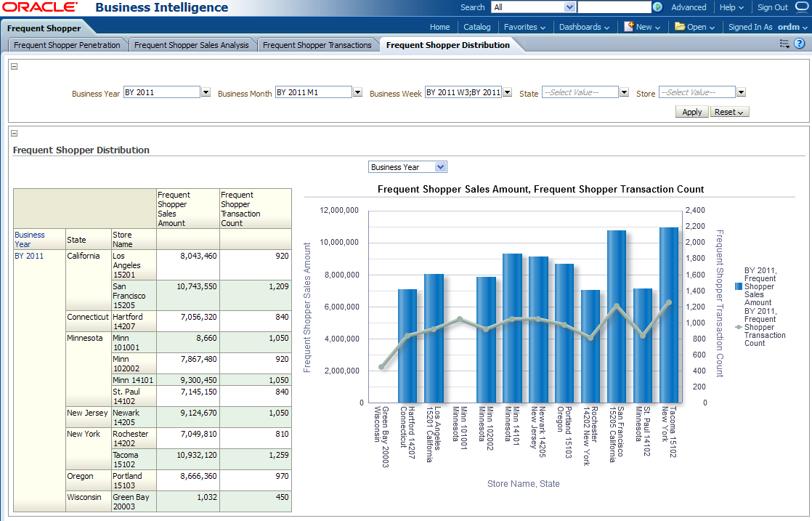Open the dashboard help question mark icon
Image resolution: width=812 pixels, height=521 pixels.
pos(799,44)
